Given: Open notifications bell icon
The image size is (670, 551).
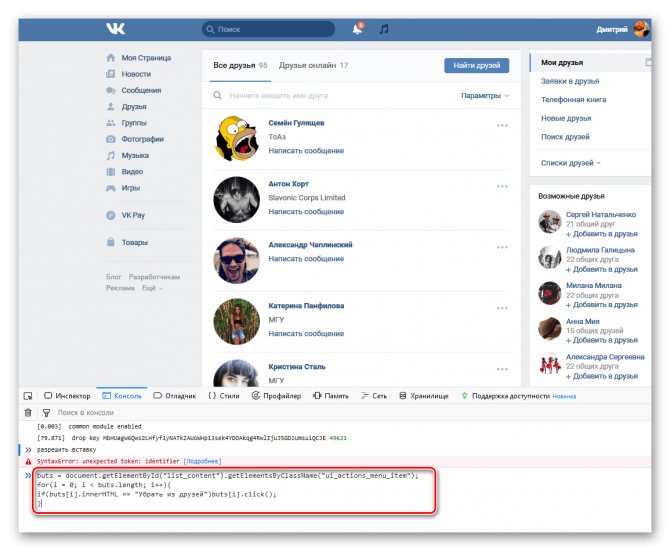Looking at the screenshot, I should click(x=358, y=29).
